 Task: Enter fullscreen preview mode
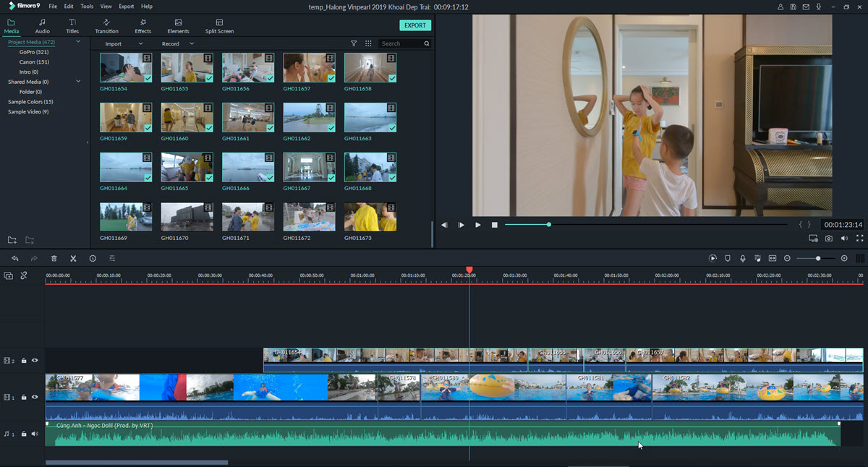[x=860, y=238]
